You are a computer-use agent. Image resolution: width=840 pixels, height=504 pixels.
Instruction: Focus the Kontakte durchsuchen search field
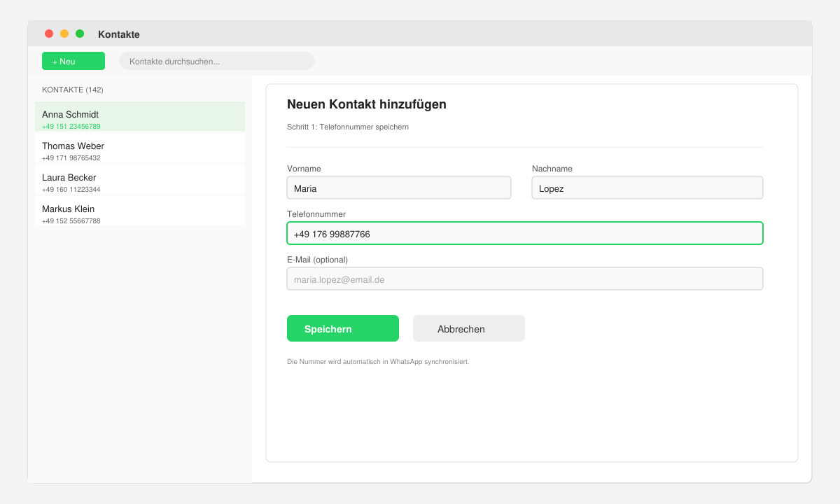[x=217, y=61]
